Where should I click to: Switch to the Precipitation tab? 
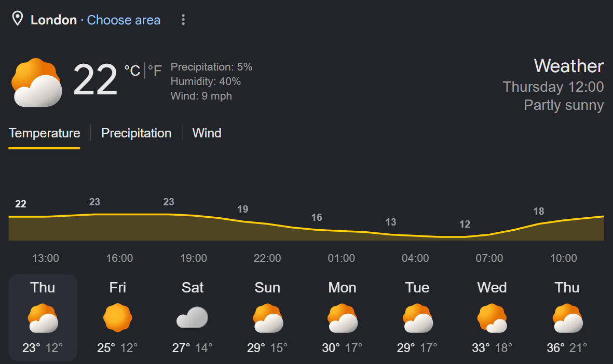(136, 133)
